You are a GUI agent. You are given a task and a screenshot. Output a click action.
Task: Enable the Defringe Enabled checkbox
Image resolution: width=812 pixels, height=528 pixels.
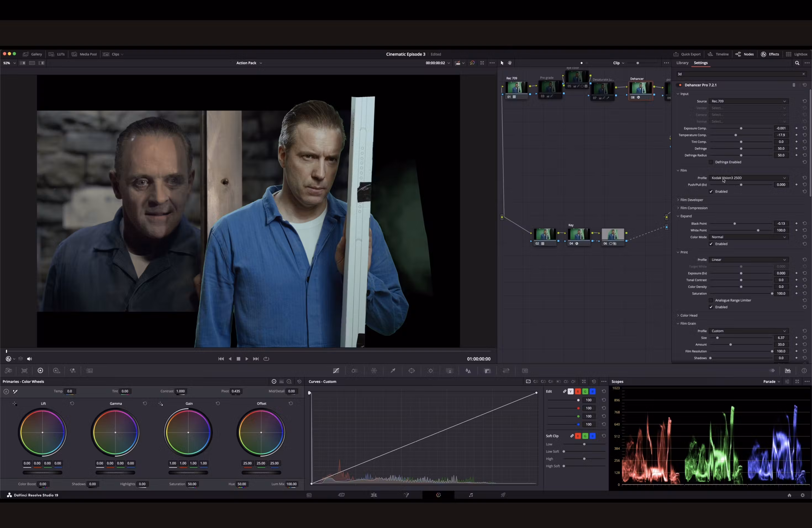[x=711, y=162]
